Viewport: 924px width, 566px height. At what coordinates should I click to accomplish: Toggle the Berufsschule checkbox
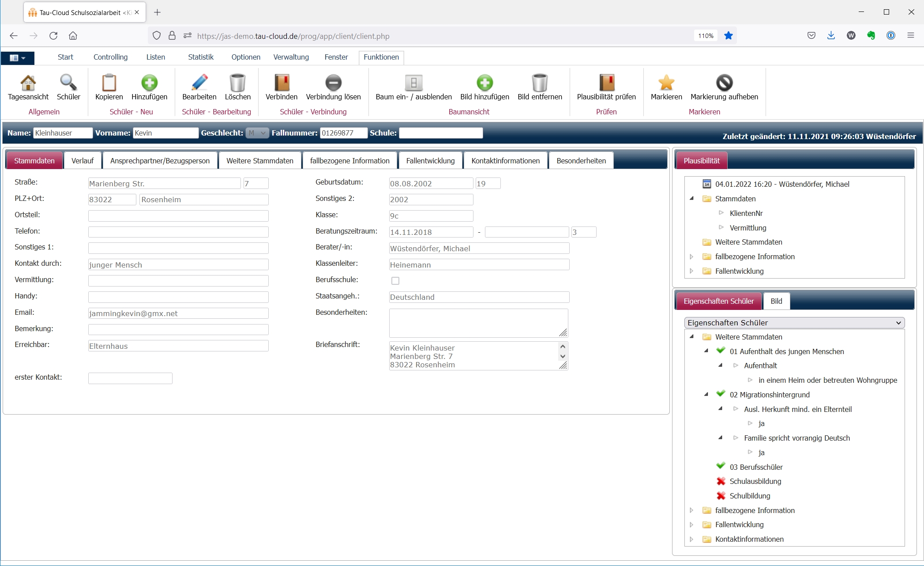tap(395, 281)
